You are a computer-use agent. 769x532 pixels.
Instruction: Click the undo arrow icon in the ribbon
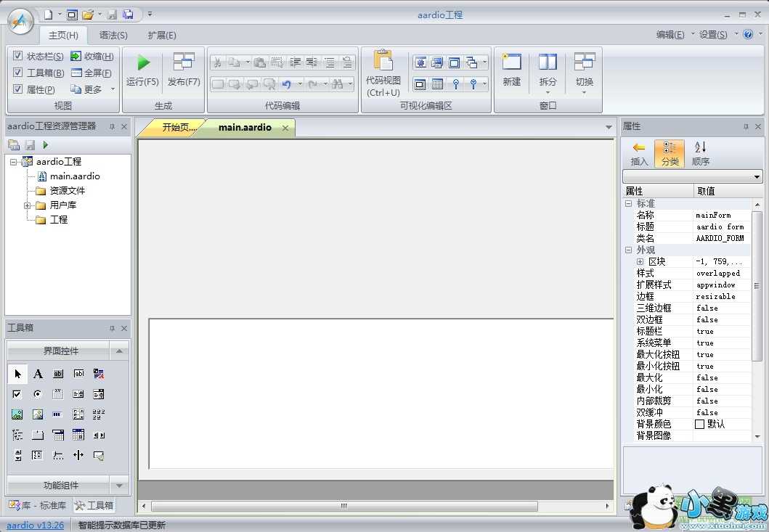tap(287, 84)
